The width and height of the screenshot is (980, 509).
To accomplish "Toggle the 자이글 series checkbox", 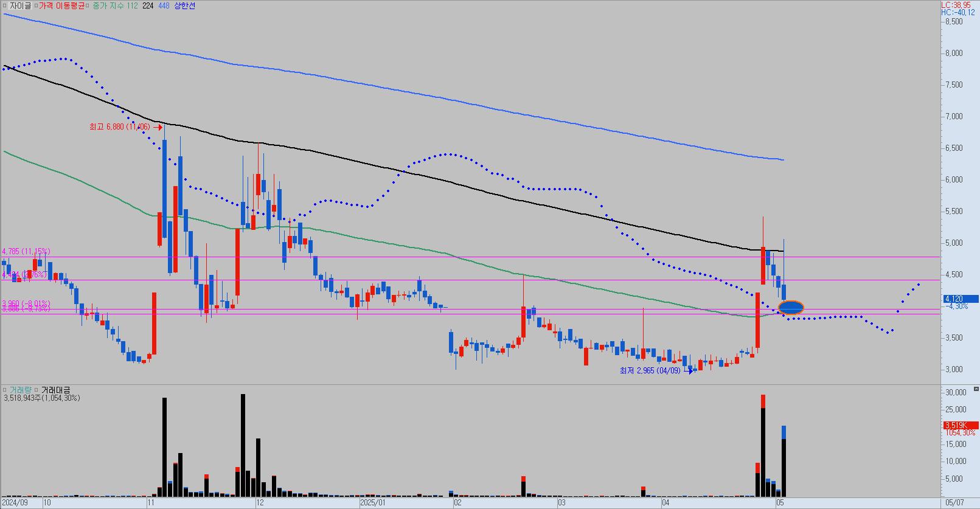I will coord(5,5).
